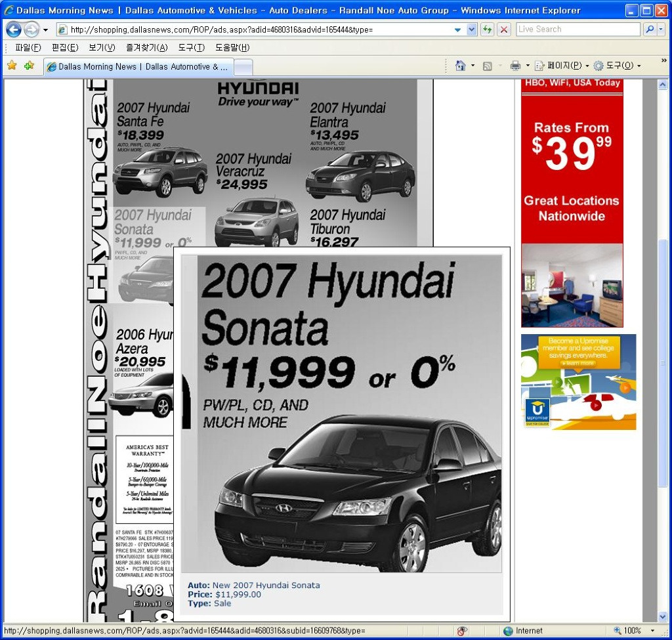672x640 pixels.
Task: Click the vertical scrollbar thumb
Action: click(x=663, y=362)
